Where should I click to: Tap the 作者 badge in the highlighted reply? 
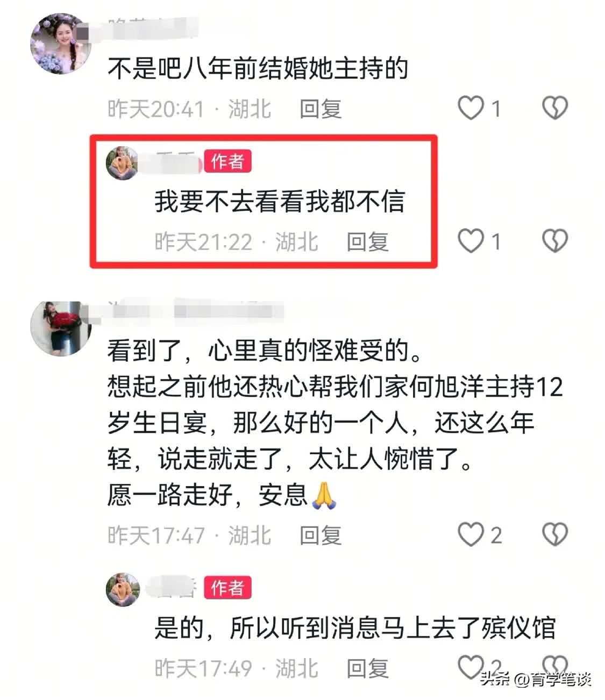pos(227,161)
